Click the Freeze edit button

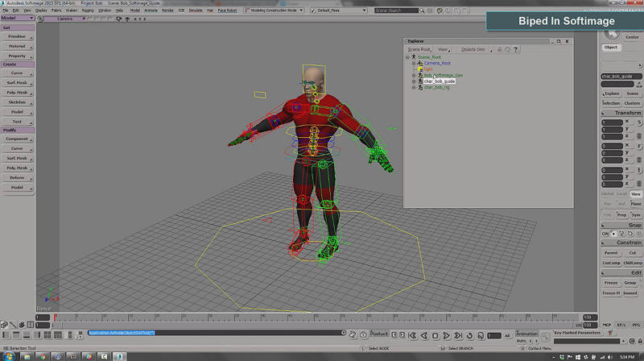(611, 283)
